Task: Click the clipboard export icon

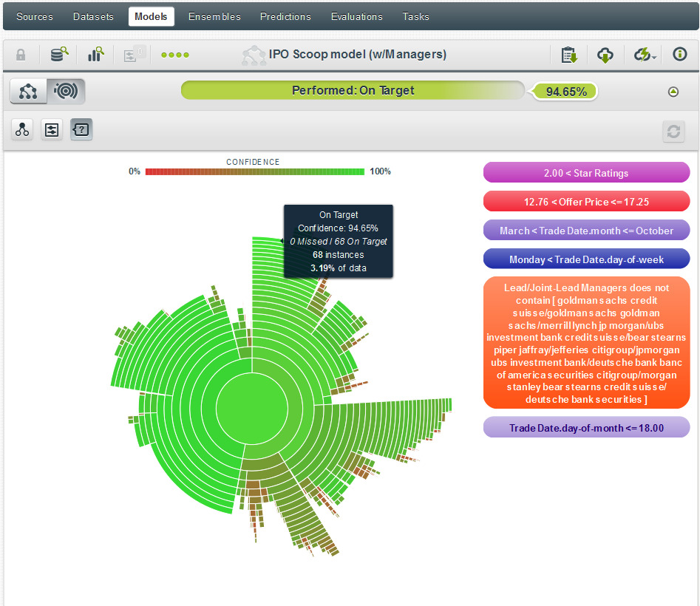Action: tap(568, 55)
